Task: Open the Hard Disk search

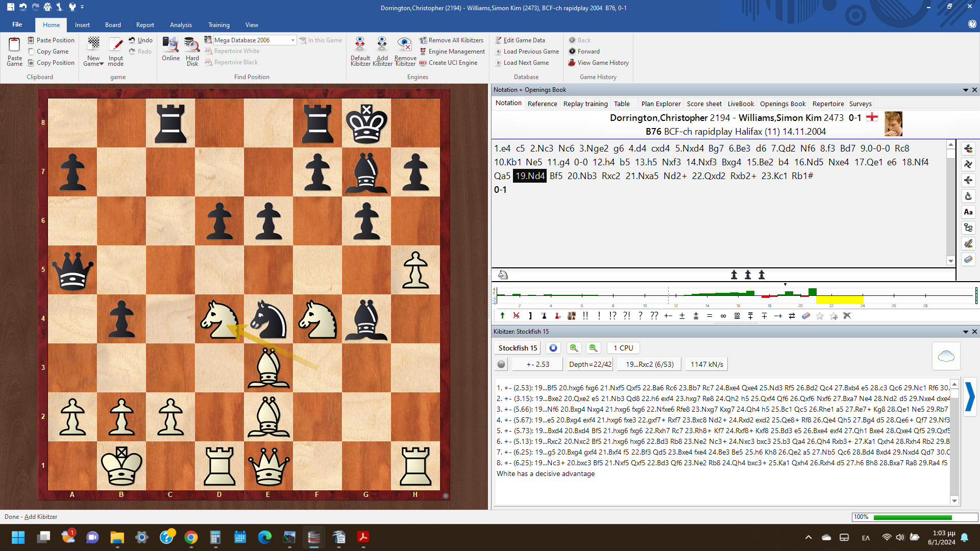Action: point(192,45)
